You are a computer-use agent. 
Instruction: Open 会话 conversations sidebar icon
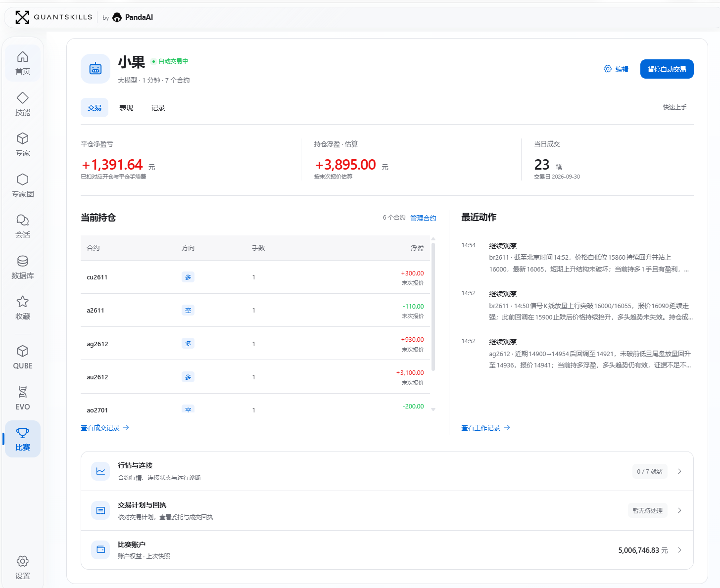click(x=23, y=226)
